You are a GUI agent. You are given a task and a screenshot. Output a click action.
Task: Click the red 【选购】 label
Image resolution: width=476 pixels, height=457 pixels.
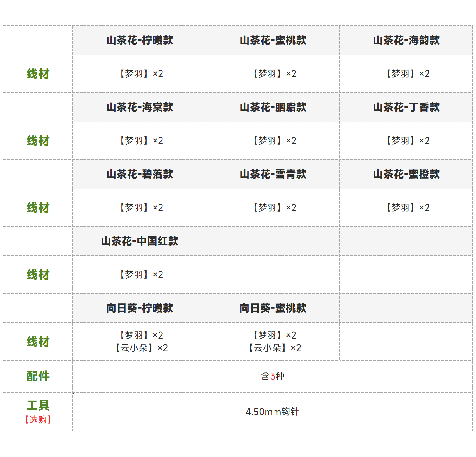pyautogui.click(x=38, y=420)
